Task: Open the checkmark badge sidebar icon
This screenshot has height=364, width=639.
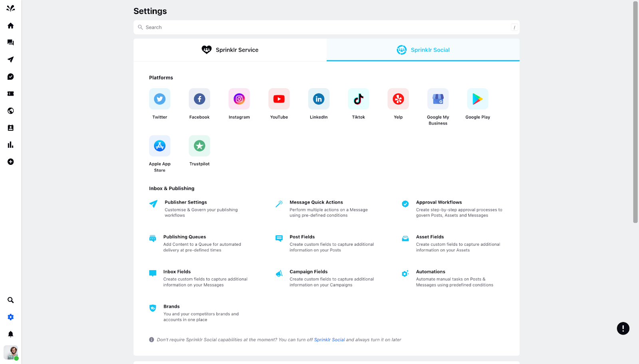Action: pyautogui.click(x=11, y=77)
